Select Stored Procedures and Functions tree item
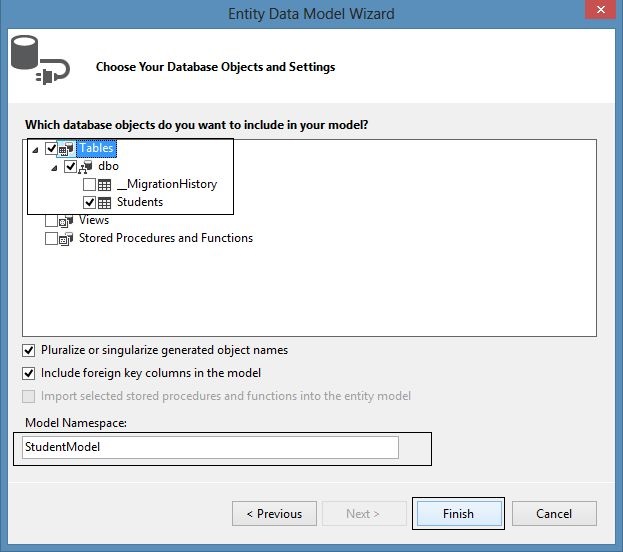 [166, 238]
